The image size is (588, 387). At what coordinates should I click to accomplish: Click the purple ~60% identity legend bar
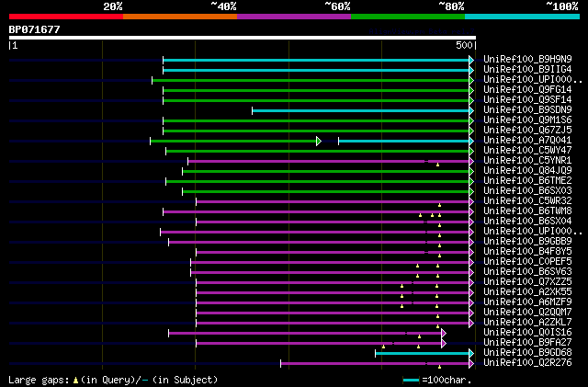pos(294,17)
